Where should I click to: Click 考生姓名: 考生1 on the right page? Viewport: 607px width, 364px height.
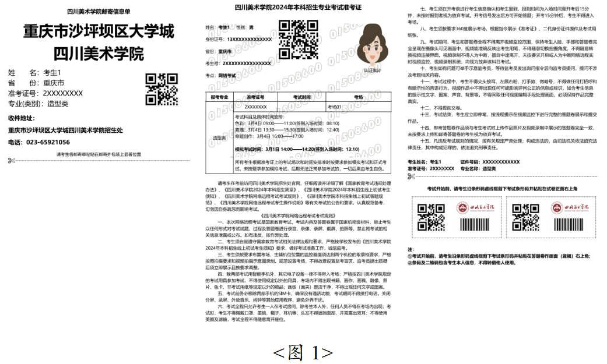[424, 162]
